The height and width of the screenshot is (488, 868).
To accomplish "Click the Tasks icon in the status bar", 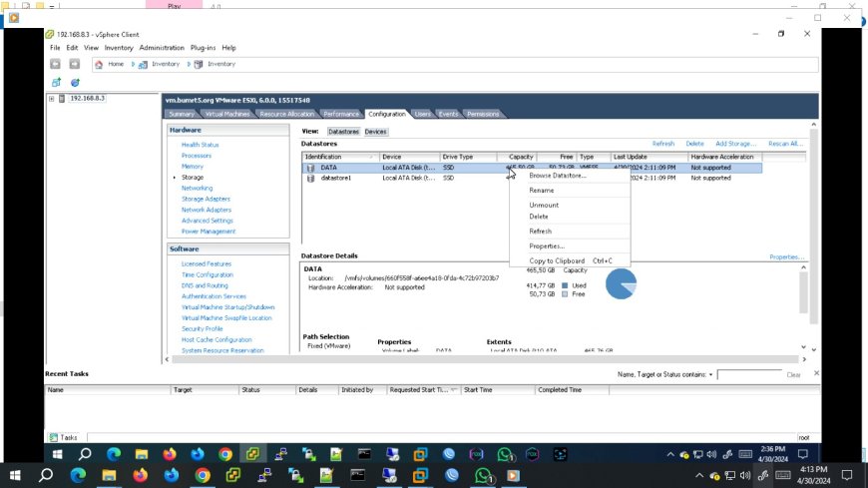I will click(x=54, y=437).
